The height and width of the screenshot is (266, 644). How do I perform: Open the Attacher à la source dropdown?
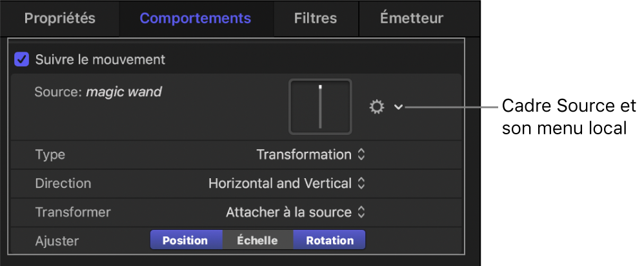point(296,212)
